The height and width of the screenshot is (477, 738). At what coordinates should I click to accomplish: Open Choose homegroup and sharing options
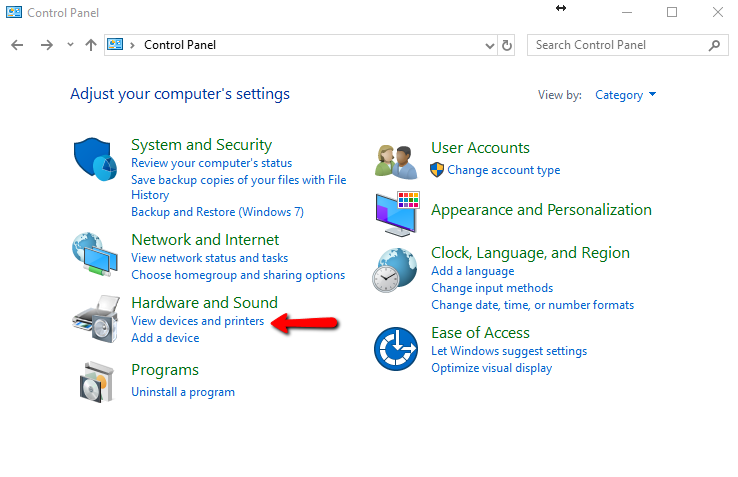point(238,275)
